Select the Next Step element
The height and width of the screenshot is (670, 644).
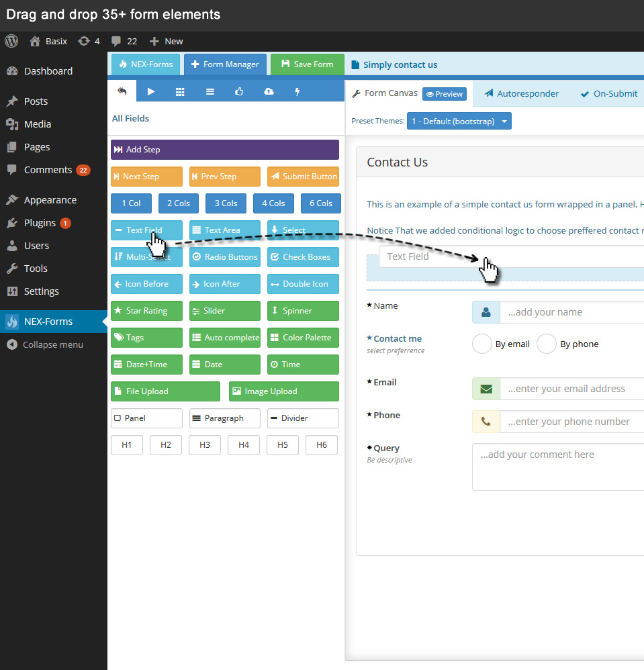click(146, 177)
